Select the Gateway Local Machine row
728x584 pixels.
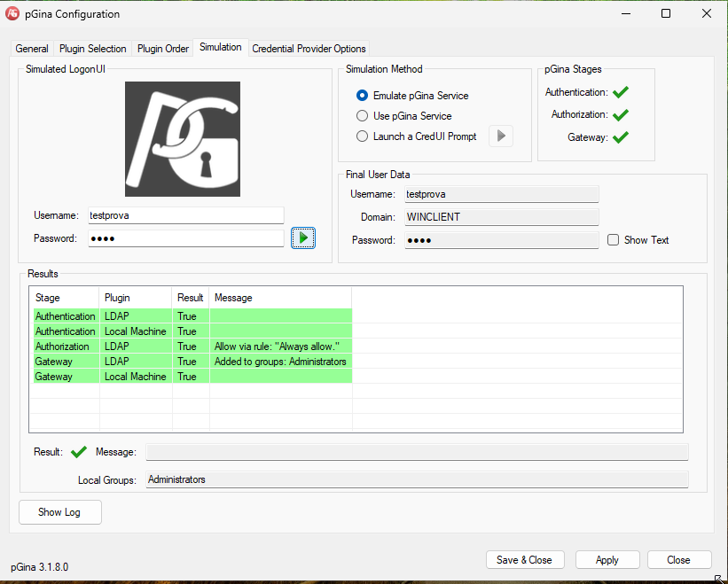pyautogui.click(x=192, y=377)
